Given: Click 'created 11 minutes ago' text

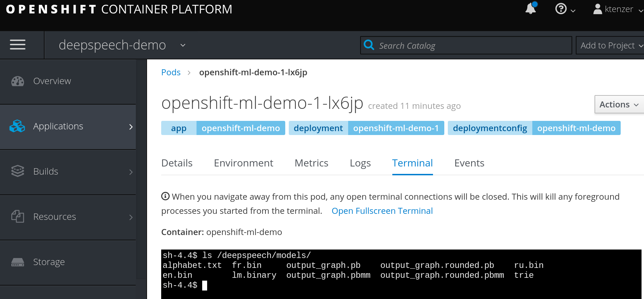Looking at the screenshot, I should pos(414,106).
